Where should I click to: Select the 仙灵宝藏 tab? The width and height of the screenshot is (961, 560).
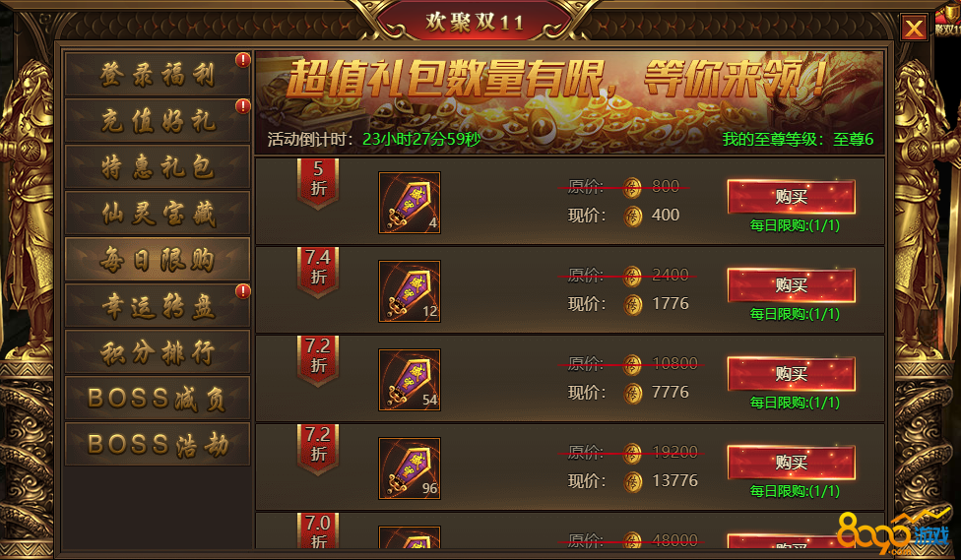(x=158, y=214)
